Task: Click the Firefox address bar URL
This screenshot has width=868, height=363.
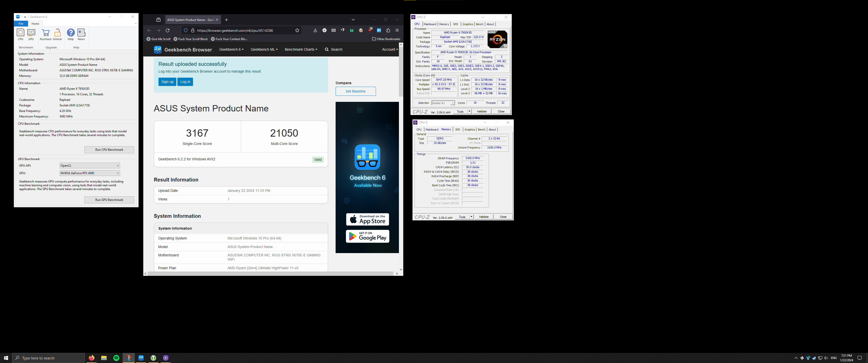Action: point(235,30)
